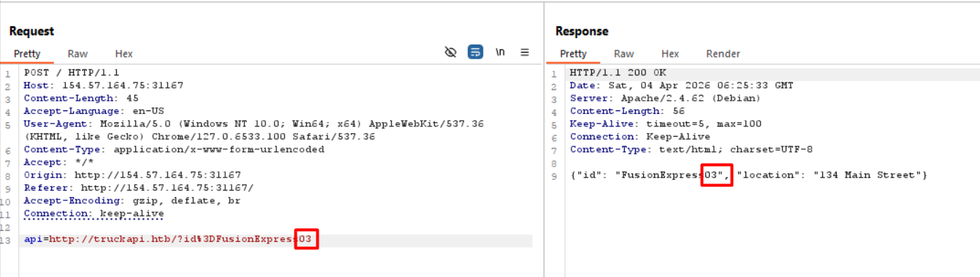
Task: Click the 'HTTP/1.1 200 OK' status line
Action: 618,72
